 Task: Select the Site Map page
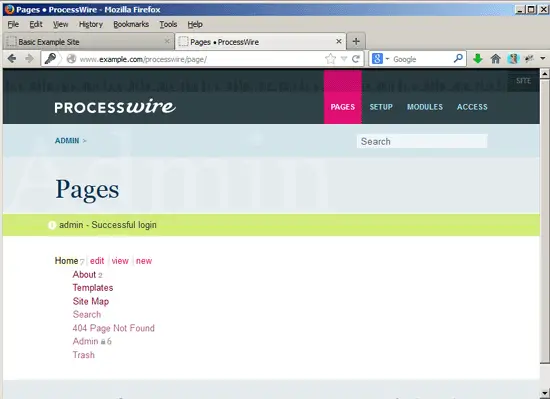point(91,301)
